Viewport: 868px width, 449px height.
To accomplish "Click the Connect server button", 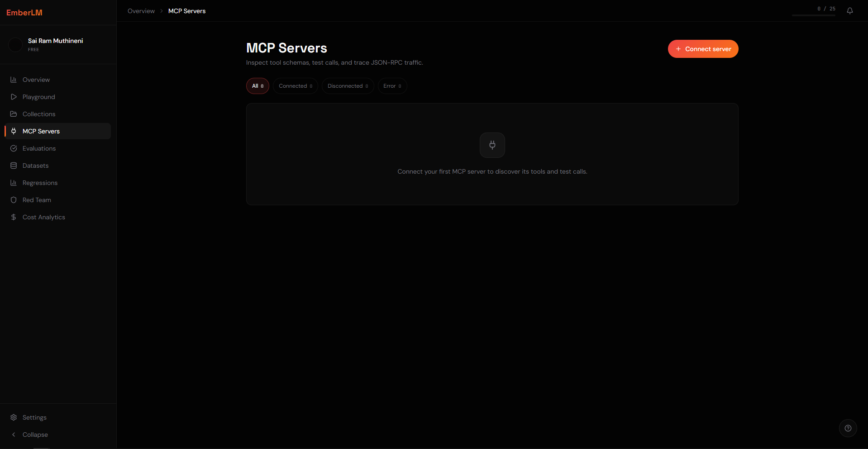I will (703, 49).
